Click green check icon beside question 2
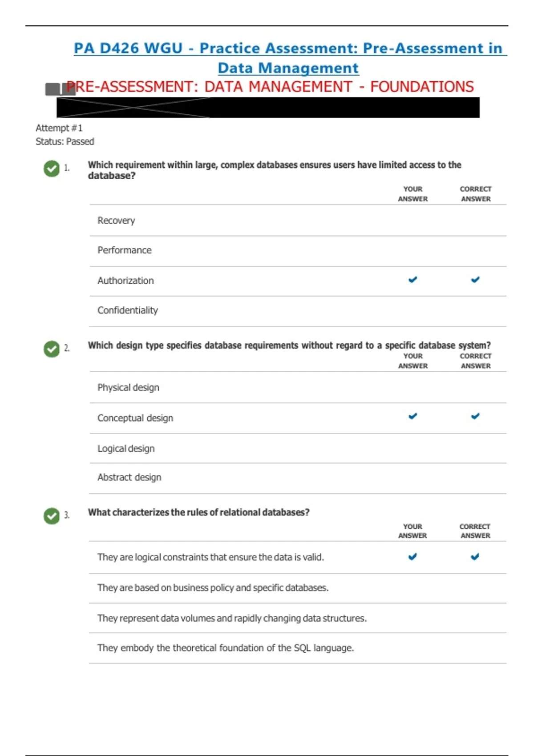This screenshot has width=534, height=756. click(x=52, y=349)
